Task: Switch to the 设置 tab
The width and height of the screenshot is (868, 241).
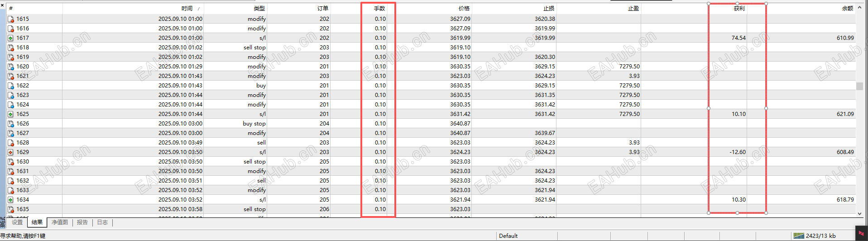Action: [17, 222]
